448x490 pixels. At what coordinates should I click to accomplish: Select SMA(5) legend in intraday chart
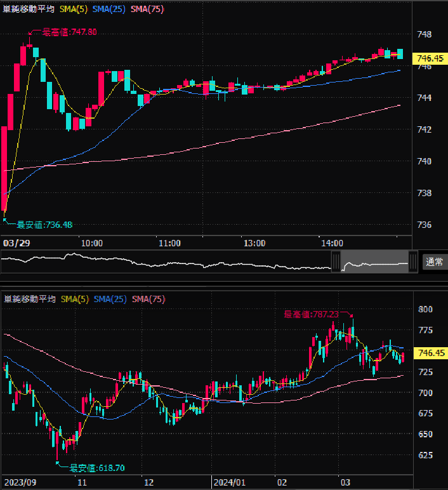click(x=74, y=9)
